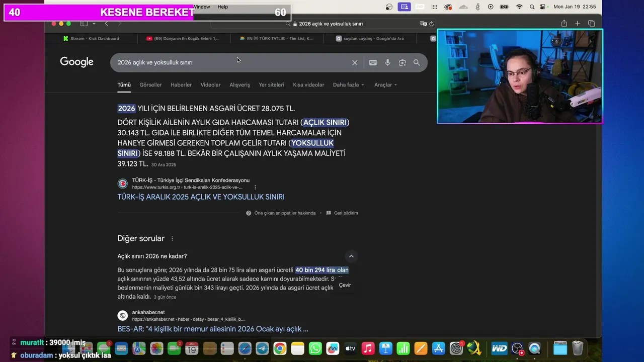Screen dimensions: 644x362
Task: Open BES-AR 4 kişilik memur ailesinin link
Action: point(213,329)
